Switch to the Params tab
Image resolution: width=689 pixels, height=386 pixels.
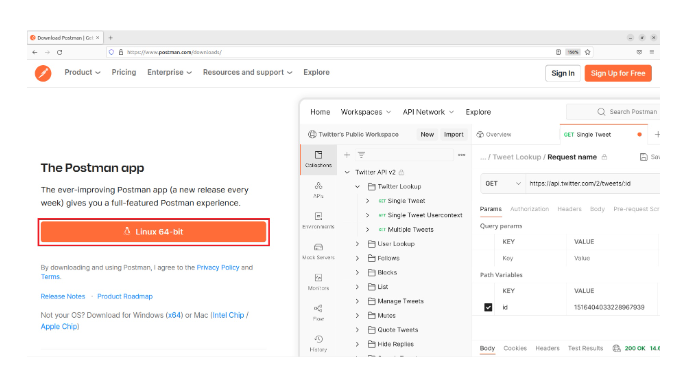(x=490, y=209)
